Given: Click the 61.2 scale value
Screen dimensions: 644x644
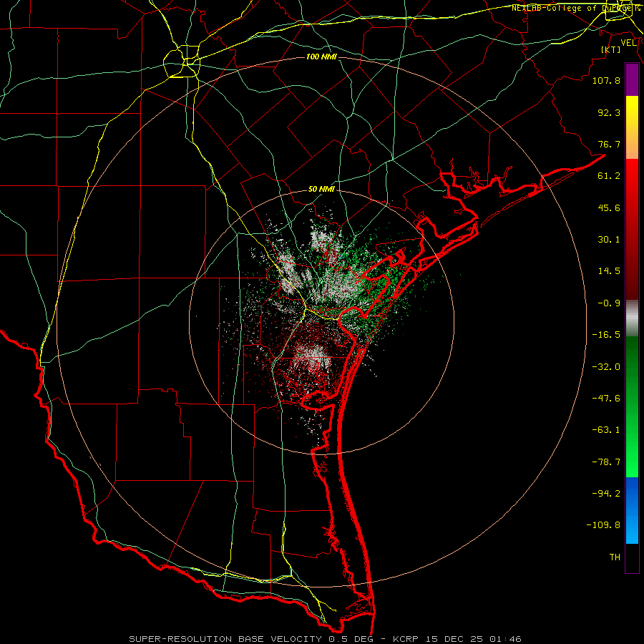Looking at the screenshot, I should coord(609,176).
